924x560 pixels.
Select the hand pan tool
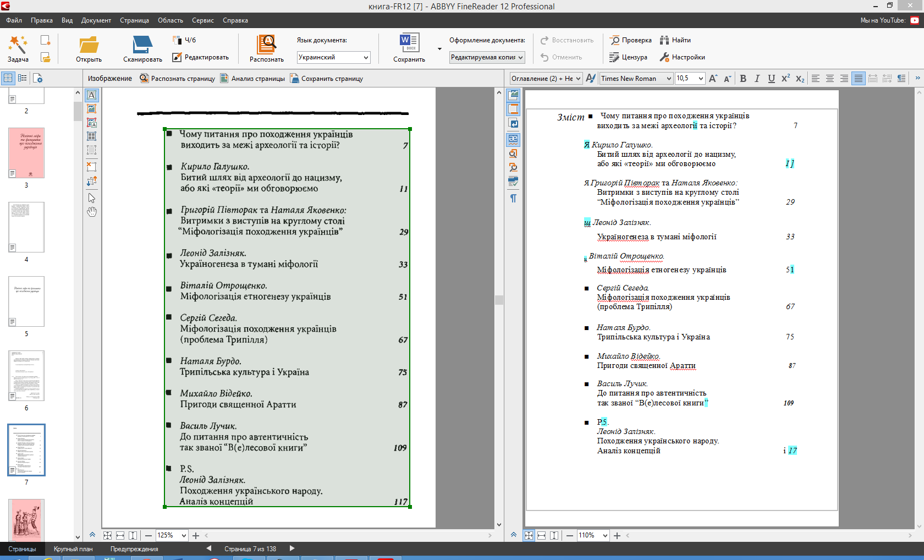point(92,212)
